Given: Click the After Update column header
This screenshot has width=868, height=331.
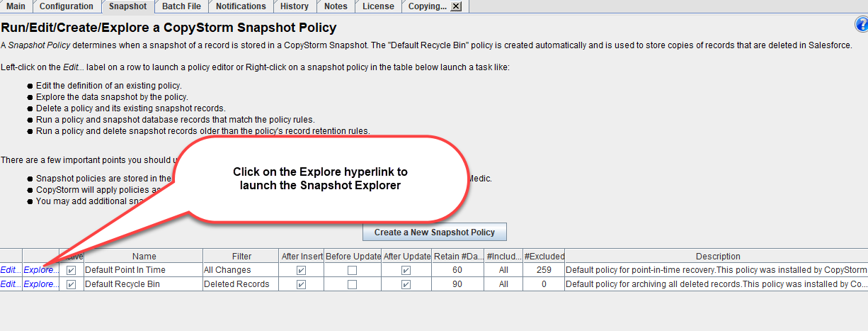Looking at the screenshot, I should (406, 256).
